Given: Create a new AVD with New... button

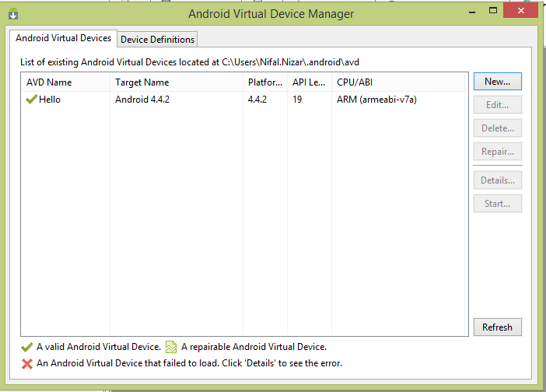Looking at the screenshot, I should pyautogui.click(x=497, y=82).
